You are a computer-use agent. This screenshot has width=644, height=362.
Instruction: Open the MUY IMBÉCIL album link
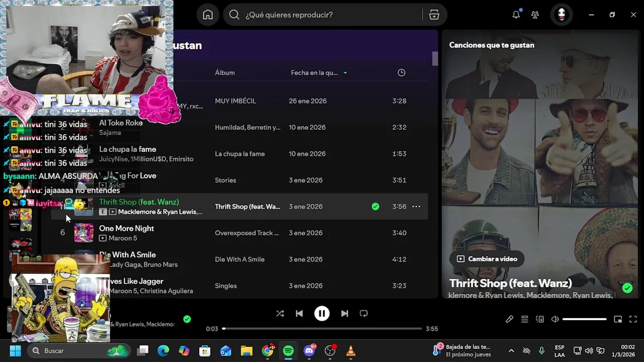(x=235, y=101)
